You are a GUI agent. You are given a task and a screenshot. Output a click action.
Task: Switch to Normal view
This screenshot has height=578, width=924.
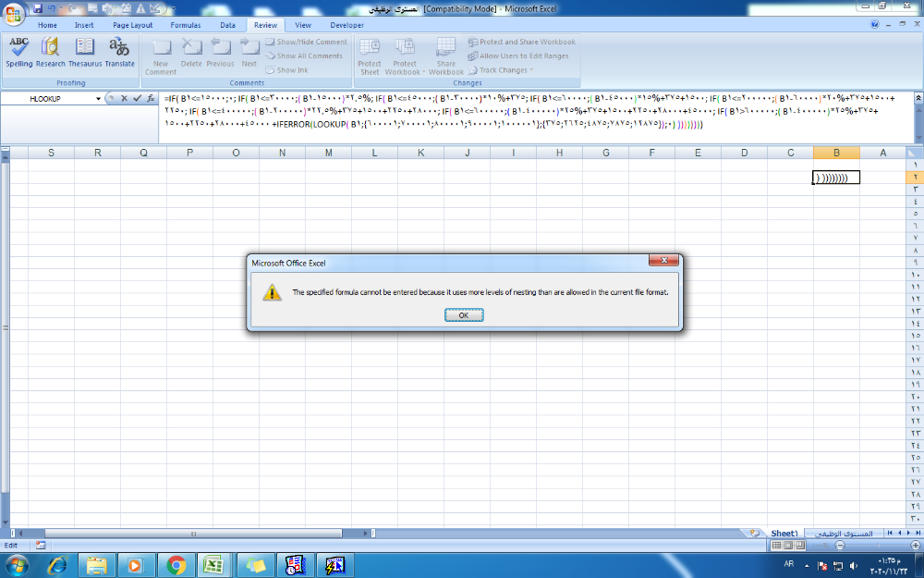[777, 546]
